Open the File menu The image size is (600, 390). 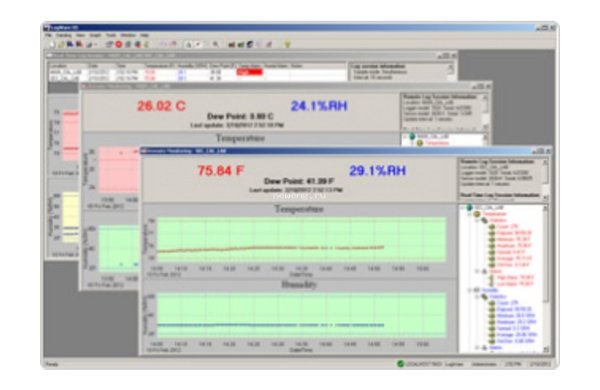coord(49,35)
